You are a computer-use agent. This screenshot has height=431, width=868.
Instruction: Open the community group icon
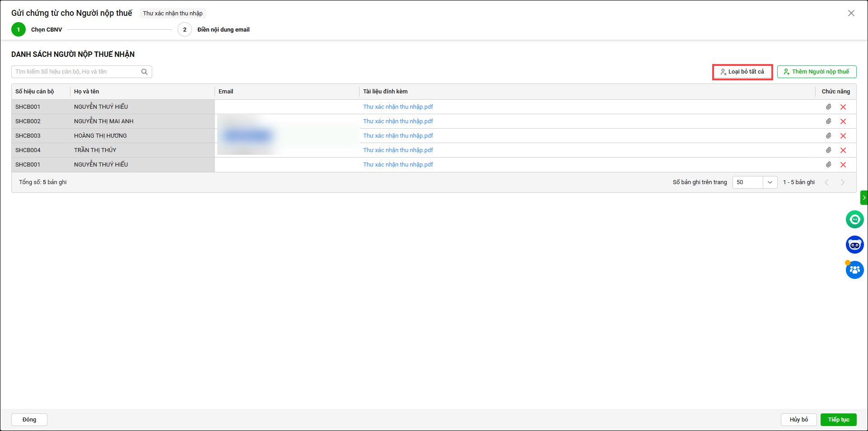(x=854, y=270)
